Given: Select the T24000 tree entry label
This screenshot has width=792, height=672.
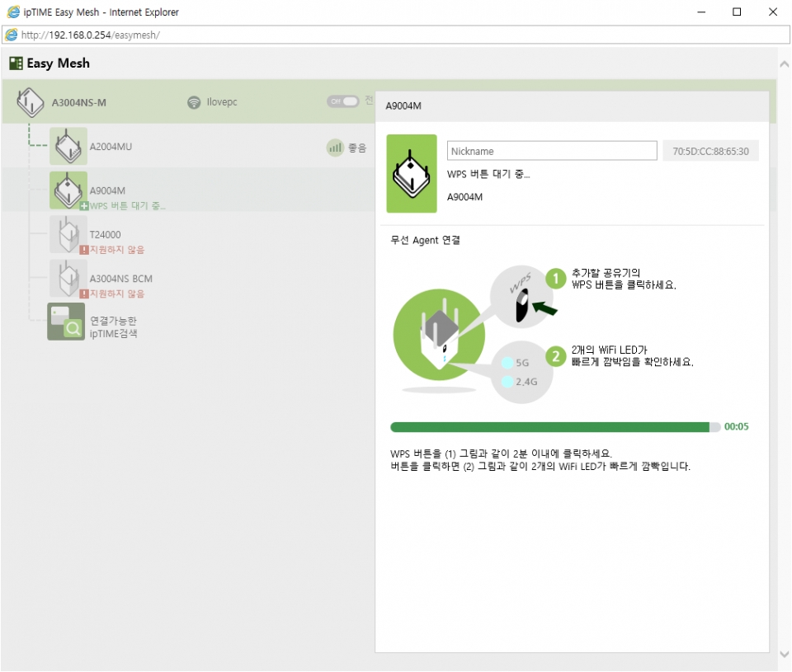Looking at the screenshot, I should [x=105, y=235].
